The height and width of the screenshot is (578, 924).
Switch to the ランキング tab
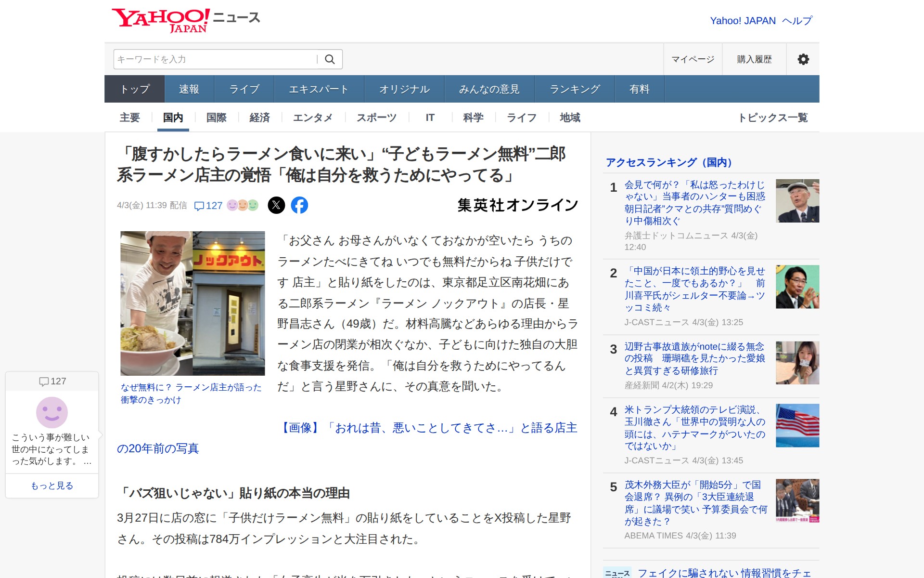575,89
